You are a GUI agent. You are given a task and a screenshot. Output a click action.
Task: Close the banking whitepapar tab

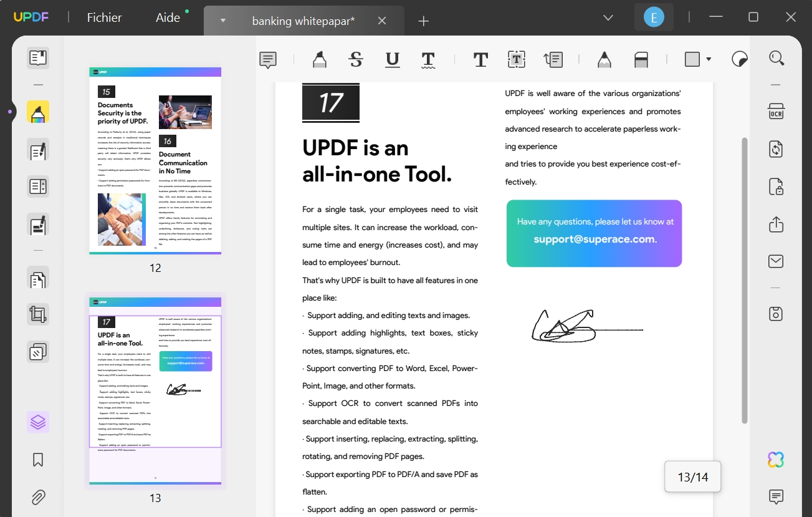tap(381, 21)
